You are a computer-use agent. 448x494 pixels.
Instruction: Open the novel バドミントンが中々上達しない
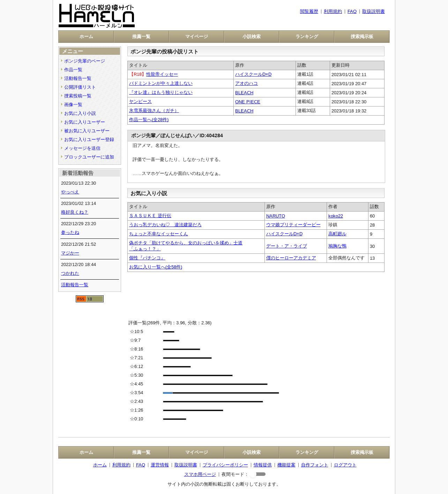pos(161,83)
